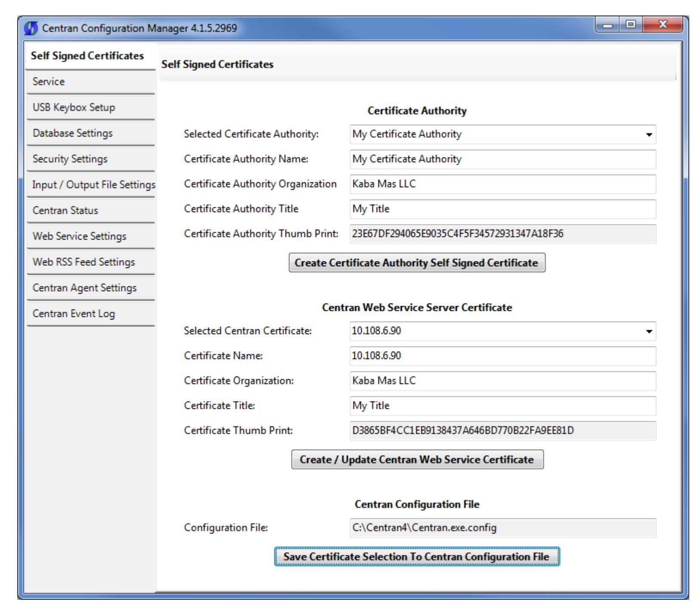Screen dimensions: 700x611
Task: Switch to the Service tab
Action: point(91,82)
